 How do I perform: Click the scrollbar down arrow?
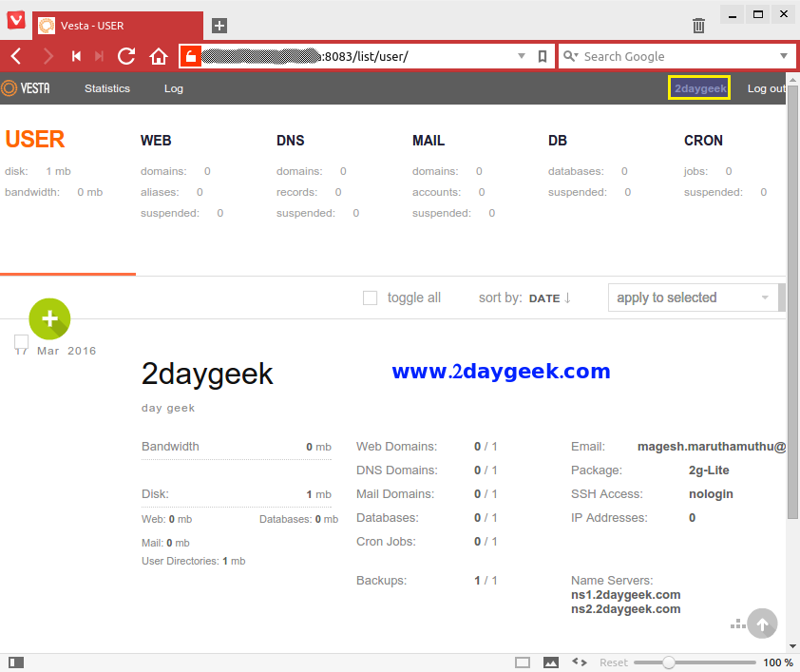[792, 646]
